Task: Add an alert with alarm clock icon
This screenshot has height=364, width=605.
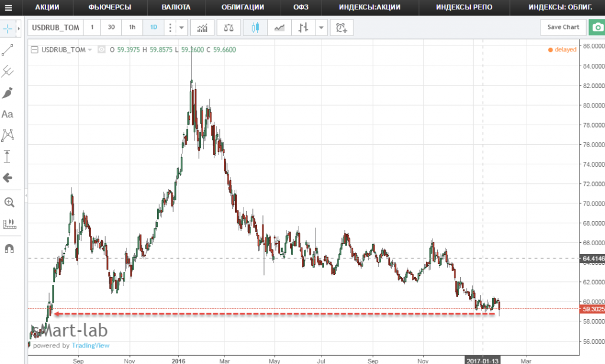Action: 341,28
